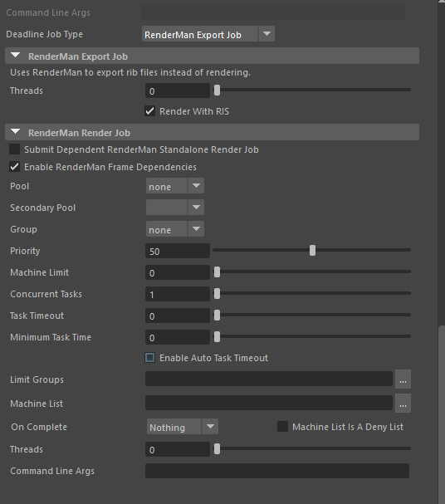The image size is (445, 504).
Task: Click the Concurrent Tasks value field
Action: click(178, 294)
